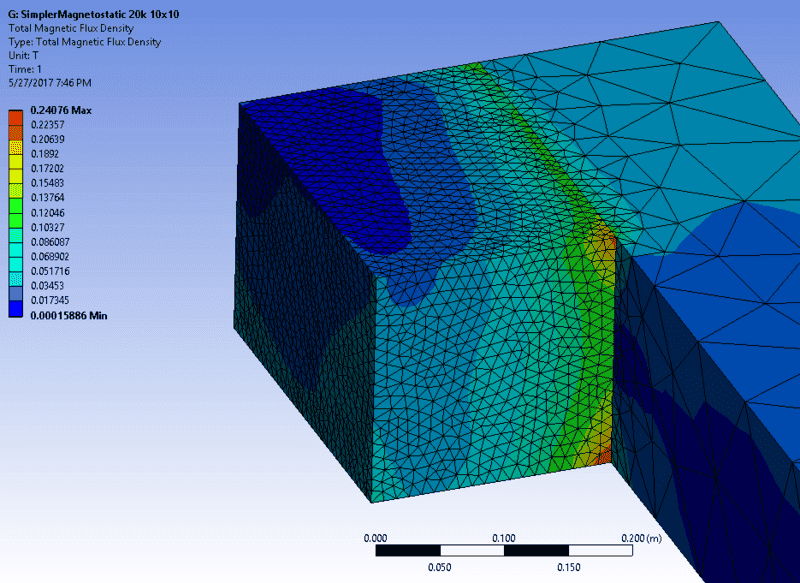The image size is (800, 583).
Task: Click the red hotspot at the model's bottom edge
Action: [x=603, y=455]
